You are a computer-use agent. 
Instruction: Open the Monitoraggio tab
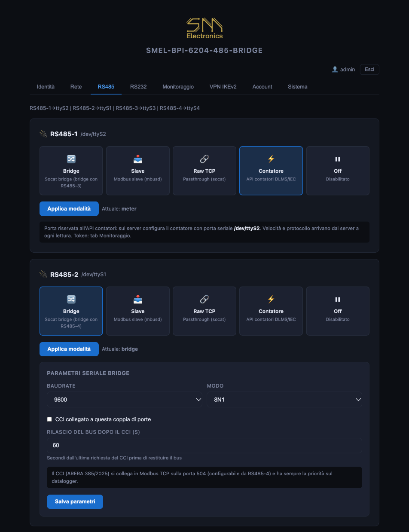click(178, 86)
